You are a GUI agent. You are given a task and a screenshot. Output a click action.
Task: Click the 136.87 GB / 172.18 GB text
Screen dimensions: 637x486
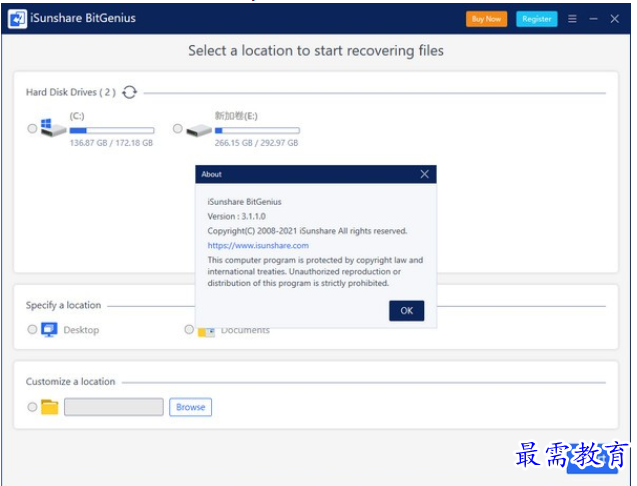tap(111, 143)
